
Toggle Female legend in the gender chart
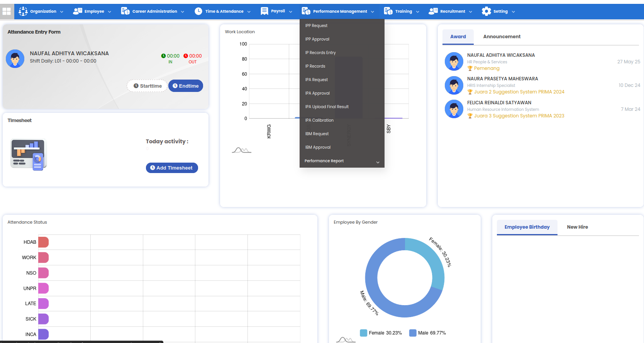coord(381,333)
